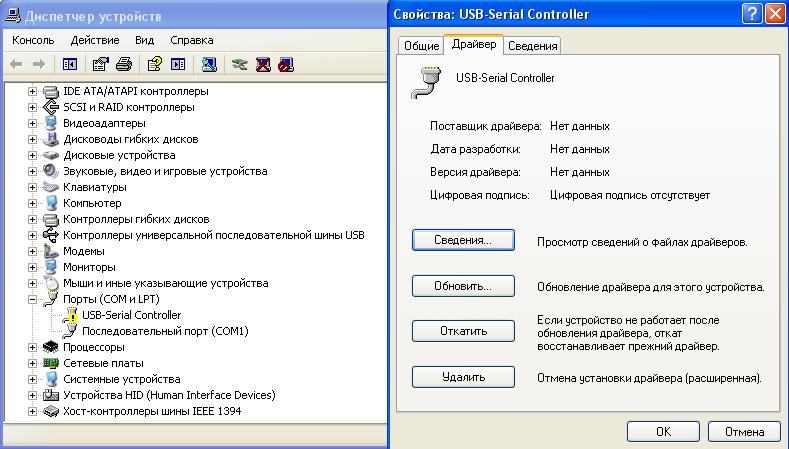Screen dimensions: 789x449
Task: Expand the Клавиатуры tree node
Action: point(33,187)
